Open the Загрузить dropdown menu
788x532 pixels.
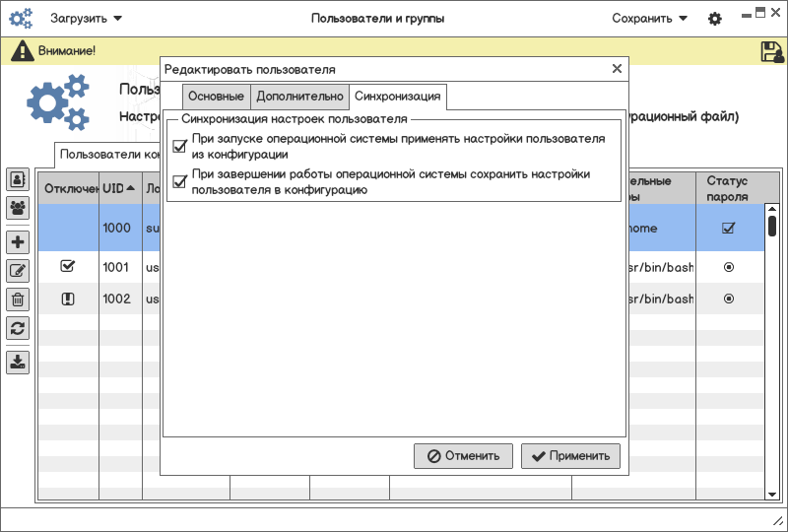click(x=86, y=19)
